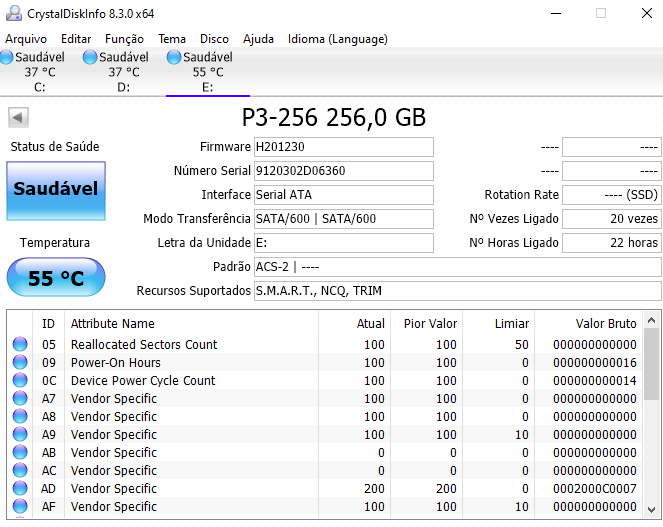Click the Attribute Name column header
The width and height of the screenshot is (663, 527).
pos(191,324)
